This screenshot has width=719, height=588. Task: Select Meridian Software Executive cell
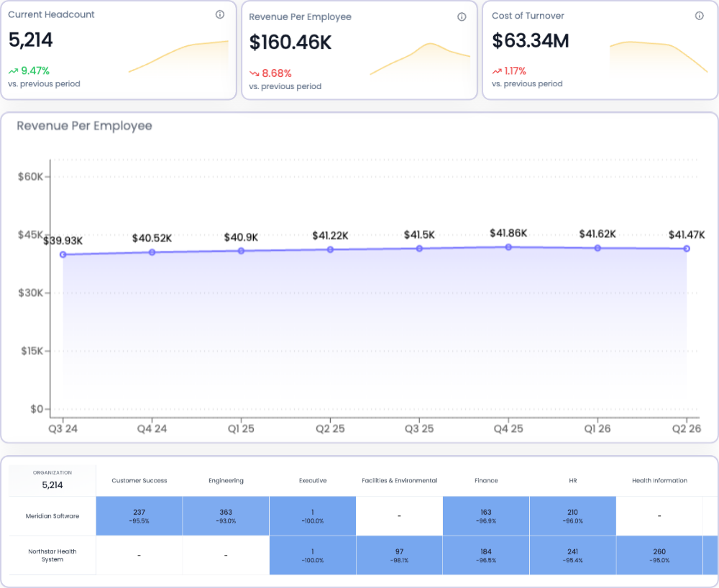tap(313, 516)
